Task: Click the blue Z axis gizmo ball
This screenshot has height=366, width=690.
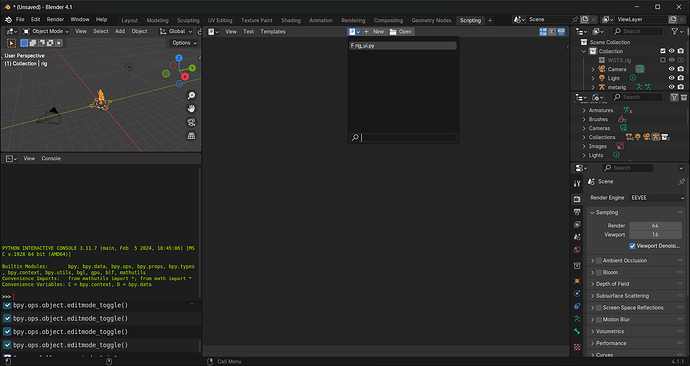Action: tap(179, 58)
